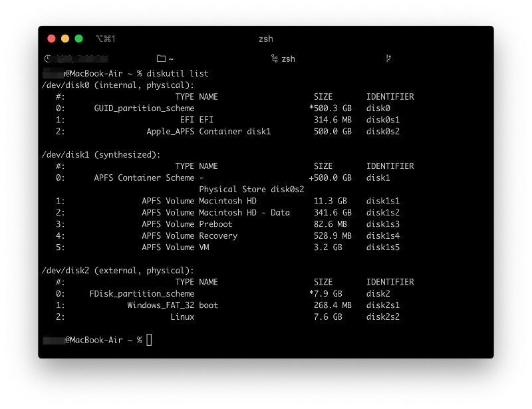Click the 'boot' partition name
532x409 pixels.
(209, 305)
